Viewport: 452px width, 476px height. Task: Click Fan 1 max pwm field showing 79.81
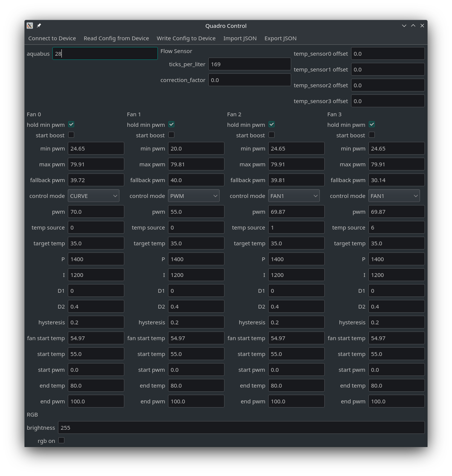[196, 164]
